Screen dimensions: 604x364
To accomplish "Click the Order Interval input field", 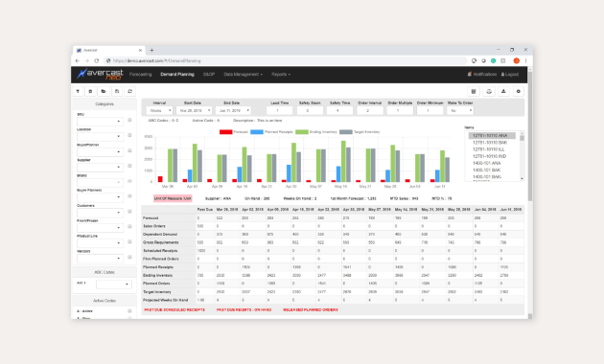I will 370,110.
